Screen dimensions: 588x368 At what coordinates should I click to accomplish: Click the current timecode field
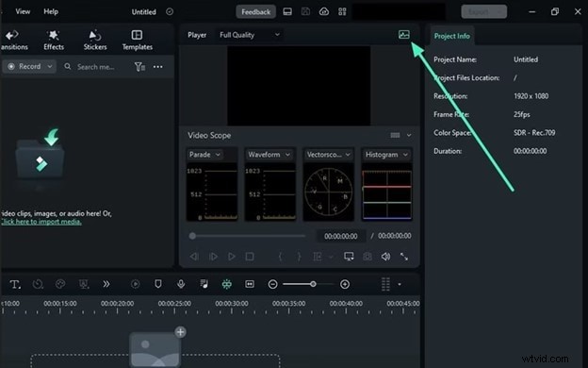[340, 236]
